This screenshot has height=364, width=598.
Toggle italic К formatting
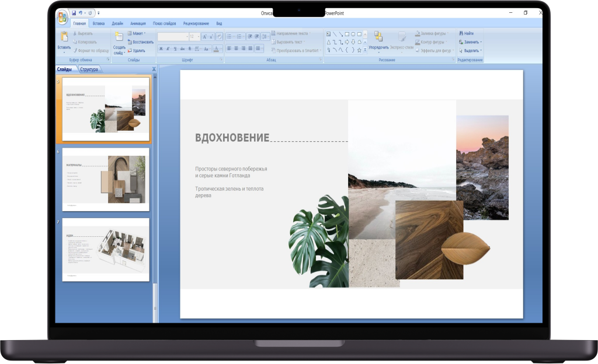click(168, 48)
